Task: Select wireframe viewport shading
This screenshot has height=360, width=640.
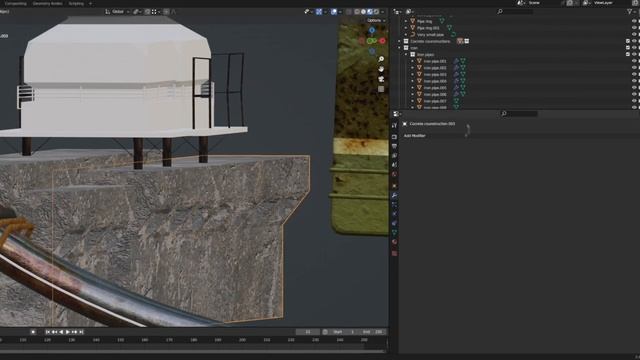Action: coord(357,12)
